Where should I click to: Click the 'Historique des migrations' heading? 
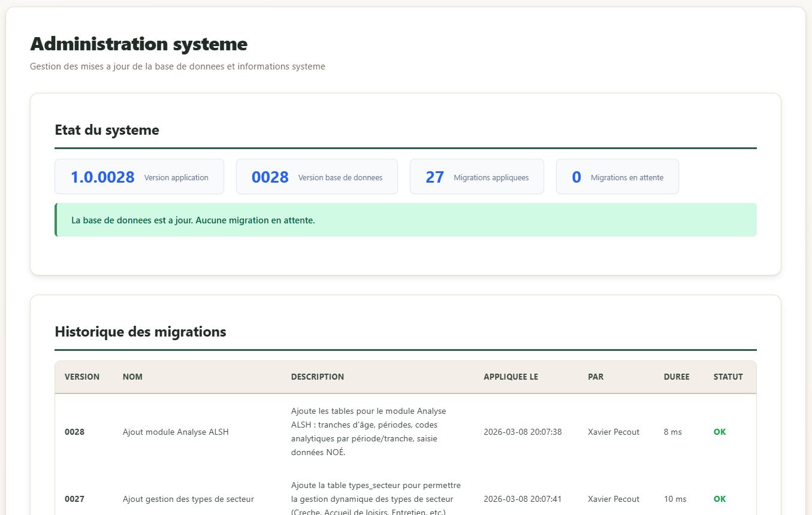140,332
